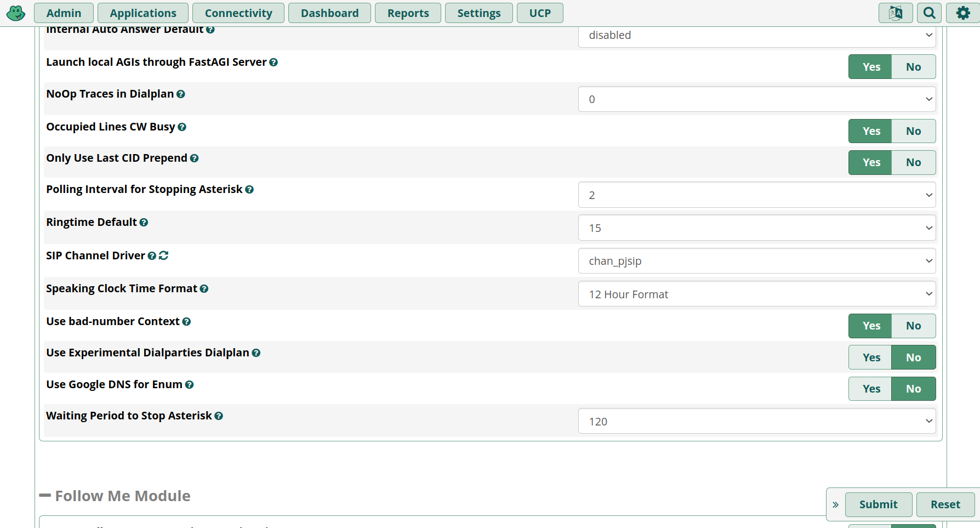Viewport: 980px width, 528px height.
Task: Click the search magnifier icon
Action: [x=929, y=13]
